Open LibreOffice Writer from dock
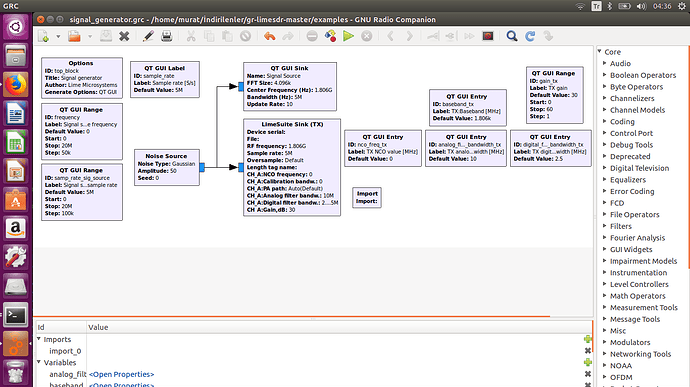The height and width of the screenshot is (387, 690). tap(16, 114)
